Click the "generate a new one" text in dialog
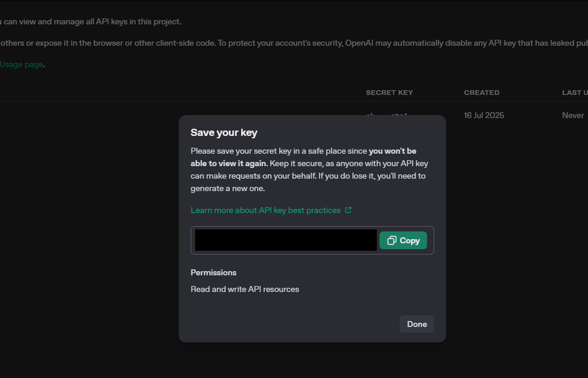The width and height of the screenshot is (588, 378). click(227, 188)
